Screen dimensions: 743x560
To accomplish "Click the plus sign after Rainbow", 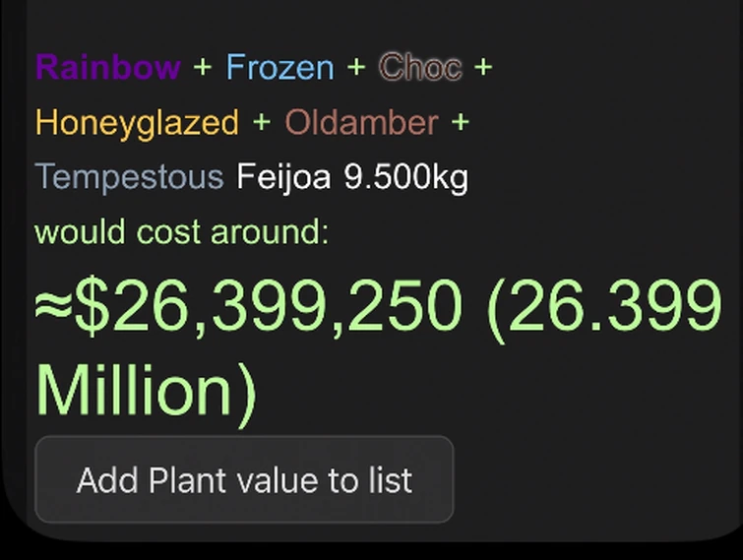I will [203, 68].
